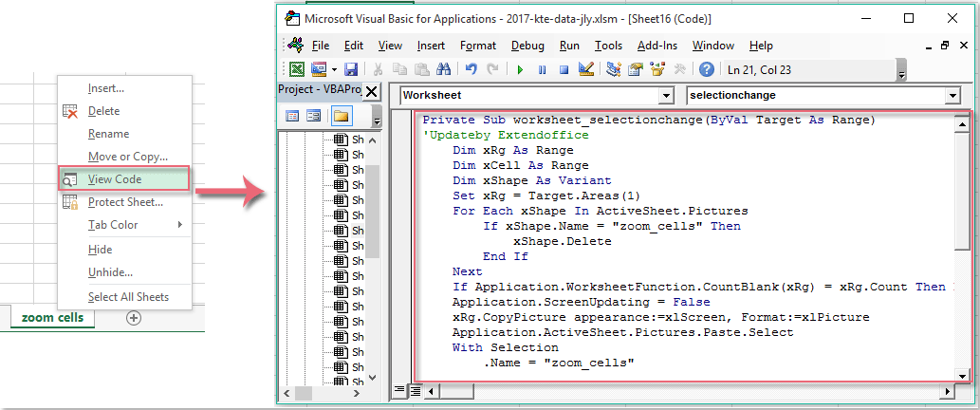Screen dimensions: 980x410
Task: Select View Object icon in Project pane
Action: click(313, 116)
